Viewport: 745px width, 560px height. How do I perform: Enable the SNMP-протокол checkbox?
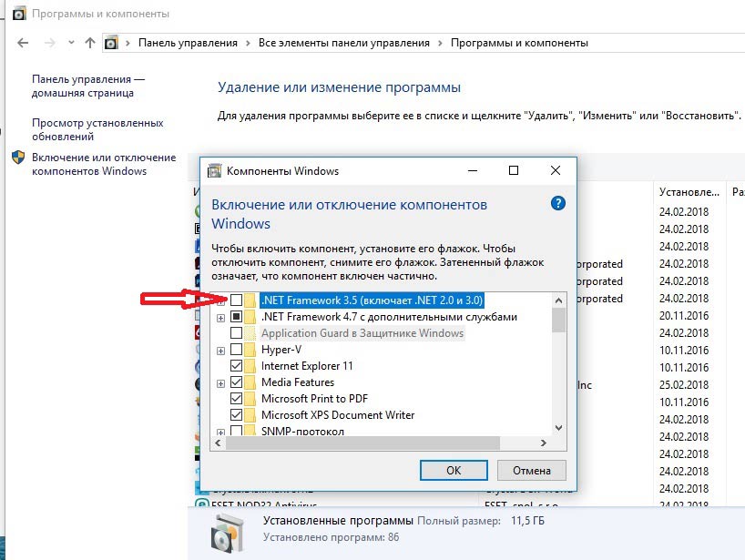(236, 431)
